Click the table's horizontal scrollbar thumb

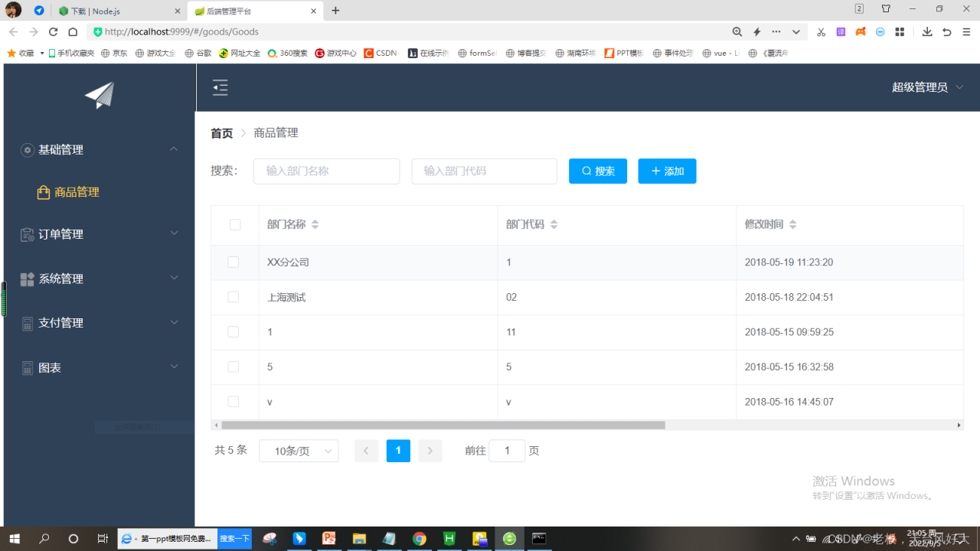click(x=443, y=425)
